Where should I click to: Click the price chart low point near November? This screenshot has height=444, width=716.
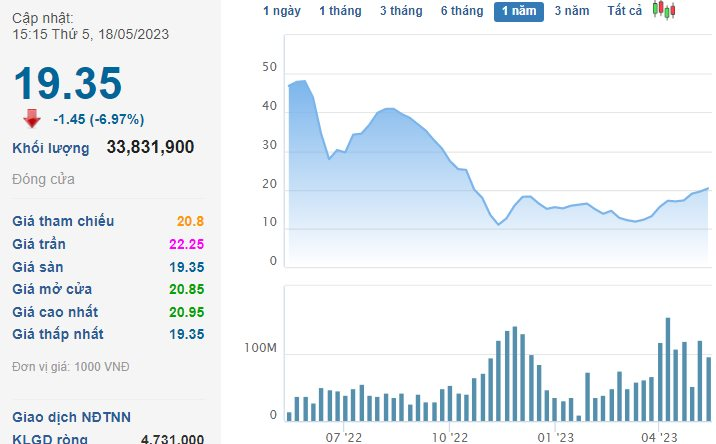coord(498,224)
